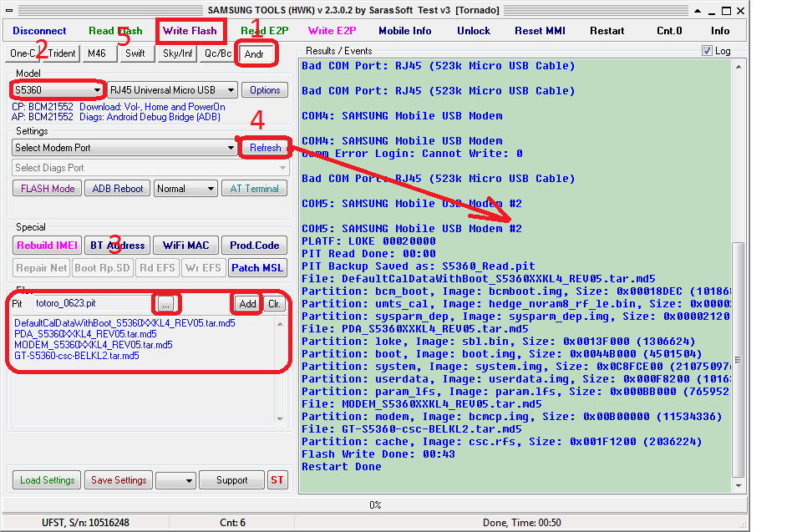
Task: Open the S5360 model dropdown
Action: (x=56, y=90)
